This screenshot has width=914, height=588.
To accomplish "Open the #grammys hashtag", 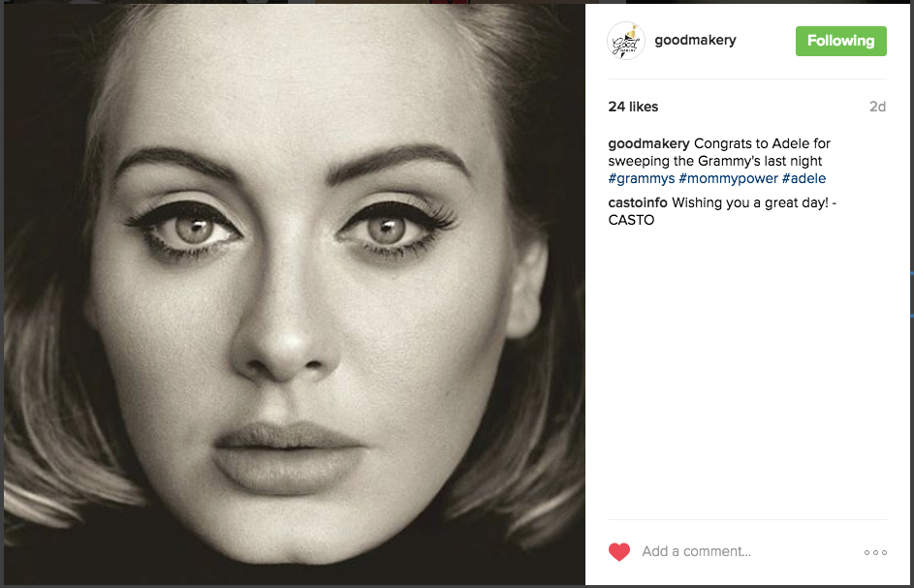I will (642, 178).
